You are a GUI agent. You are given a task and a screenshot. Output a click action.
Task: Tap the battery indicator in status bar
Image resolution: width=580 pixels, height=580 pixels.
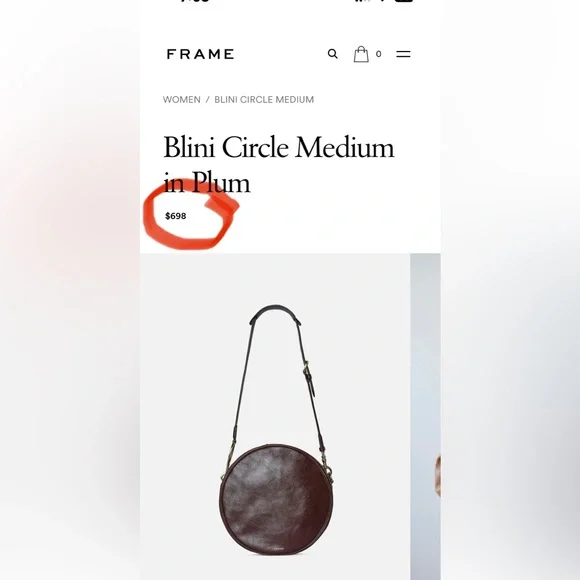pos(404,1)
